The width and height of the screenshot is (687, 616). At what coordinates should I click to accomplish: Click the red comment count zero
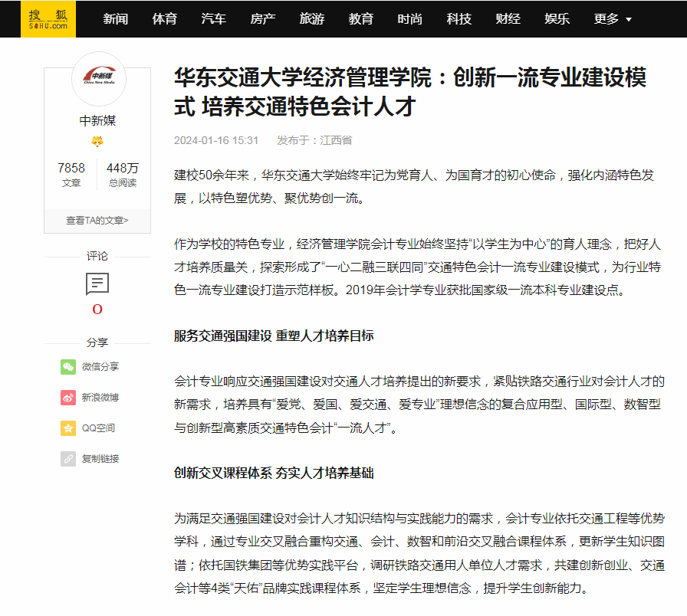(97, 310)
